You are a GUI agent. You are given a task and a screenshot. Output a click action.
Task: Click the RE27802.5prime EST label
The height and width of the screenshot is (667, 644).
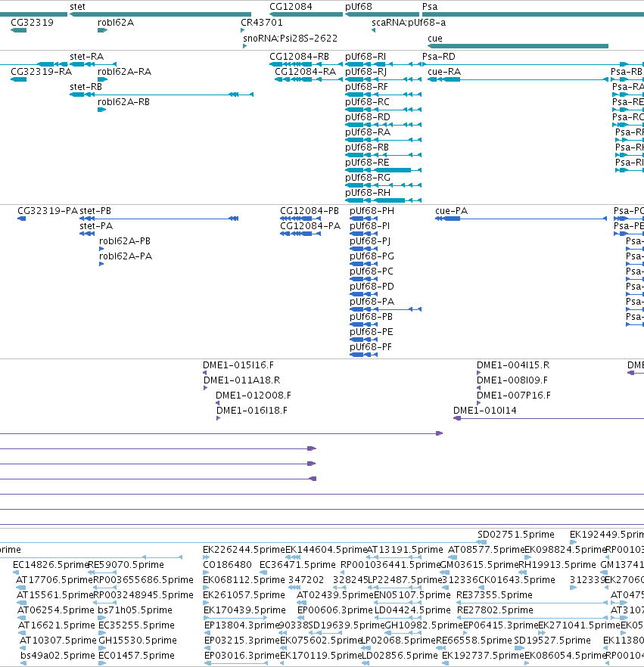(x=495, y=610)
